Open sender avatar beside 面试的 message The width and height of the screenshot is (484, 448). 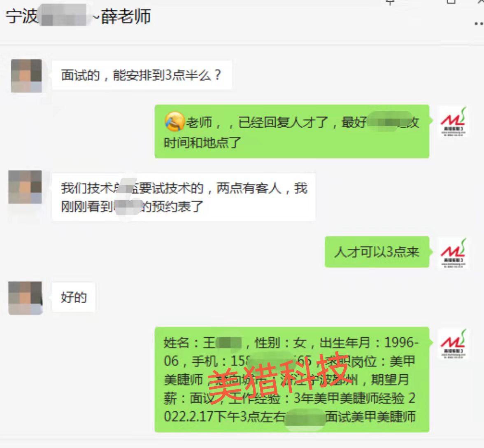(x=26, y=76)
